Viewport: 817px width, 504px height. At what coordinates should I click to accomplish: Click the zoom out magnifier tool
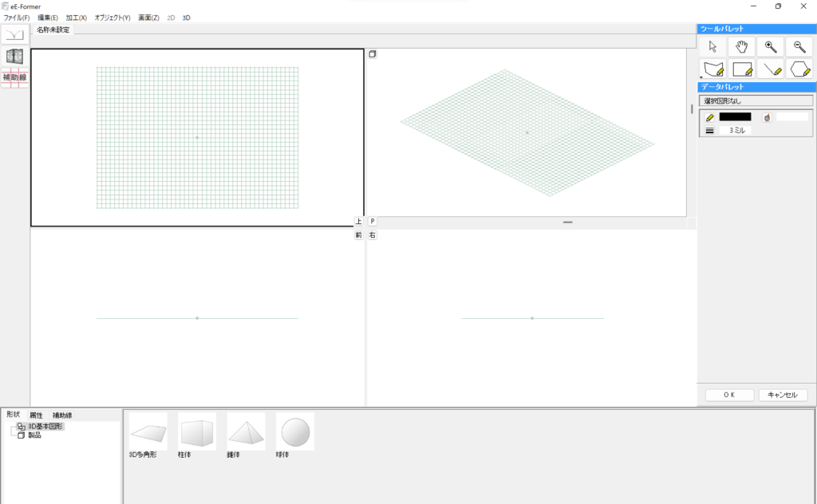coord(799,47)
